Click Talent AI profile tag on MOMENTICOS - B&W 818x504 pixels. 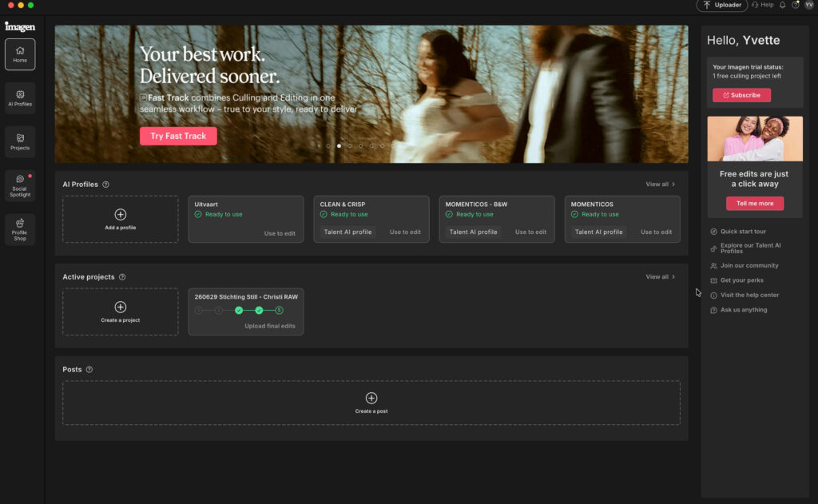pyautogui.click(x=473, y=232)
